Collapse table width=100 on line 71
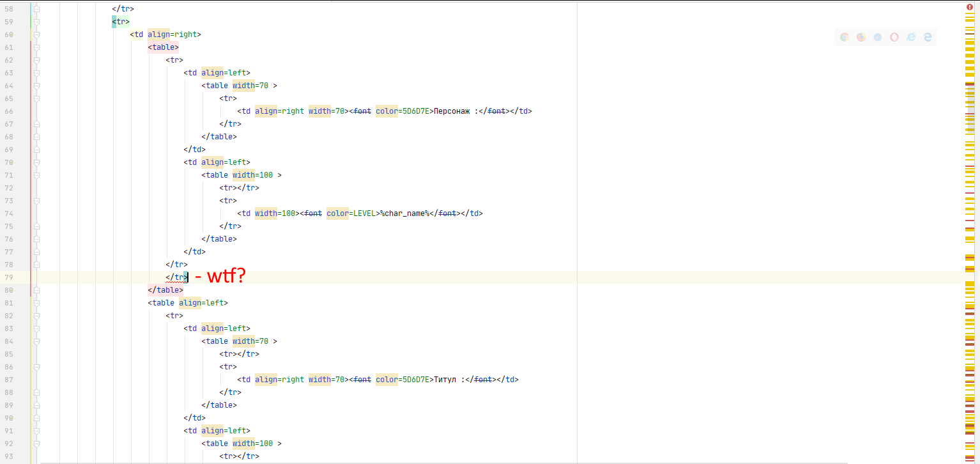This screenshot has height=464, width=980. pyautogui.click(x=36, y=175)
